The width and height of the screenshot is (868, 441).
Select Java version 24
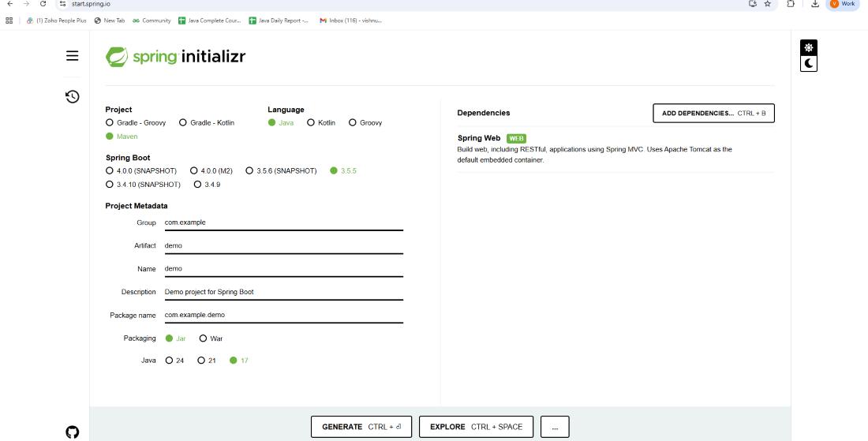(x=174, y=361)
